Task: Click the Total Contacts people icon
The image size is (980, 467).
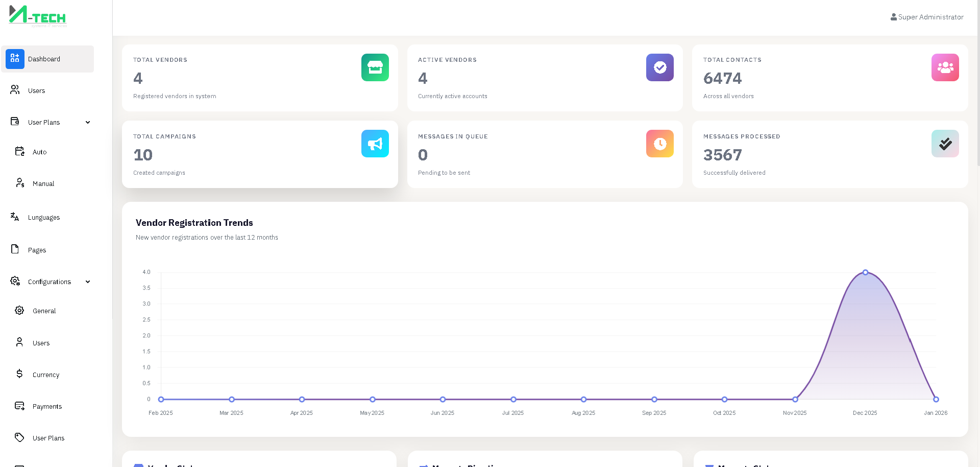Action: pyautogui.click(x=945, y=67)
